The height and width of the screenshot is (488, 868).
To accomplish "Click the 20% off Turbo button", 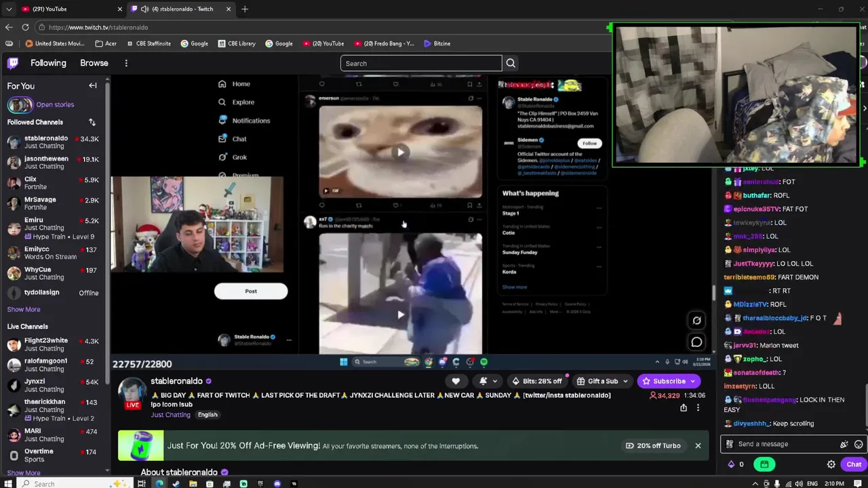I will pos(653,445).
